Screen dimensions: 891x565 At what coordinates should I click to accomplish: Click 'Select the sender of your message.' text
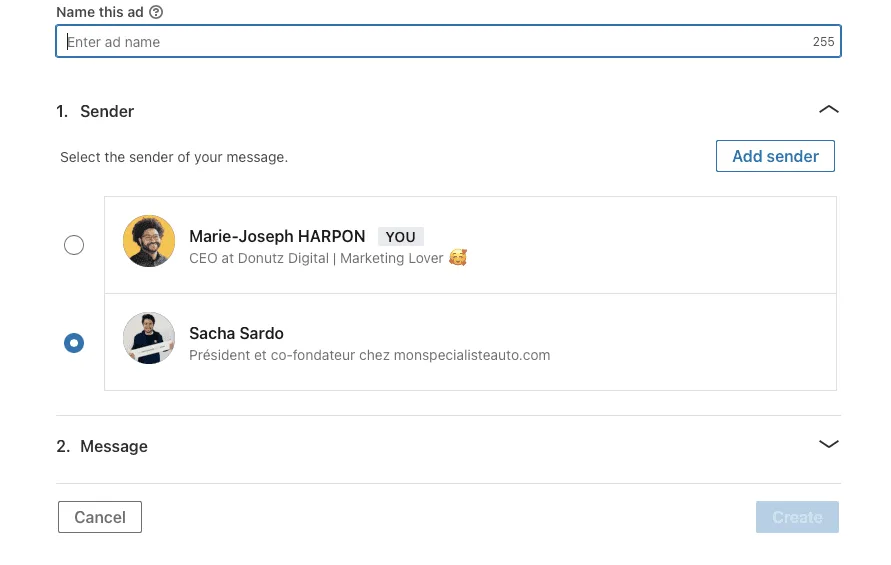(x=174, y=157)
